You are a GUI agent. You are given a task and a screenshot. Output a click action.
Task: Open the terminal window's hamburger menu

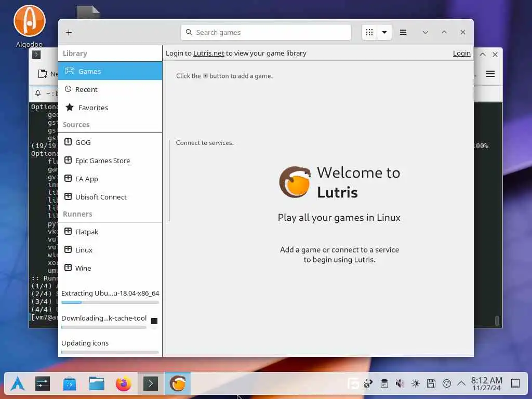[x=490, y=74]
